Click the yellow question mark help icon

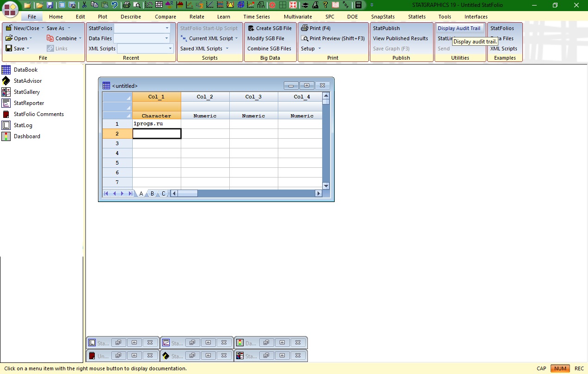(x=325, y=5)
